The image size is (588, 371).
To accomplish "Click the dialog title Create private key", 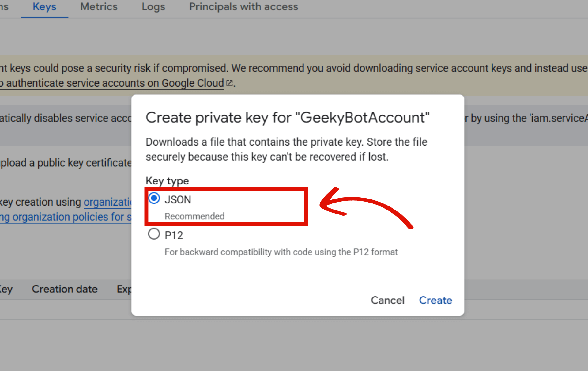I will click(x=288, y=118).
